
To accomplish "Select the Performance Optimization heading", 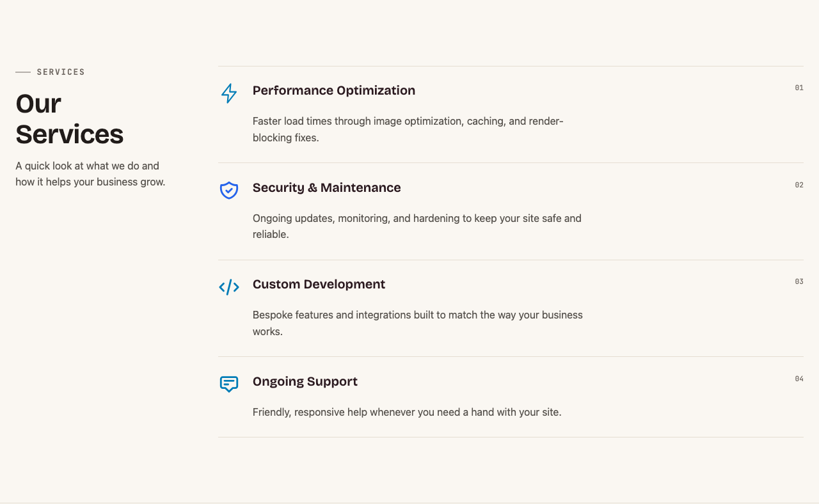I will coord(334,90).
